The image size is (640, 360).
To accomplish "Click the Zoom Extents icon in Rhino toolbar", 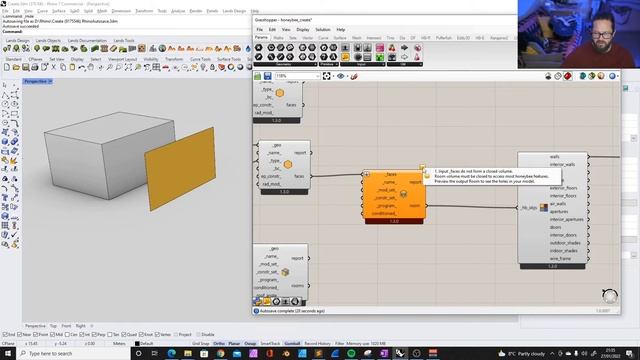I will (128, 67).
